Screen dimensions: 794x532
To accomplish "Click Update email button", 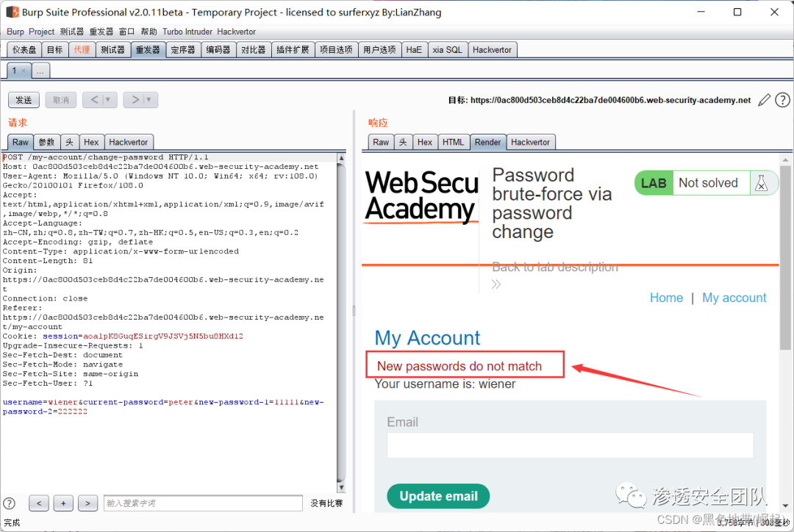I will 438,496.
